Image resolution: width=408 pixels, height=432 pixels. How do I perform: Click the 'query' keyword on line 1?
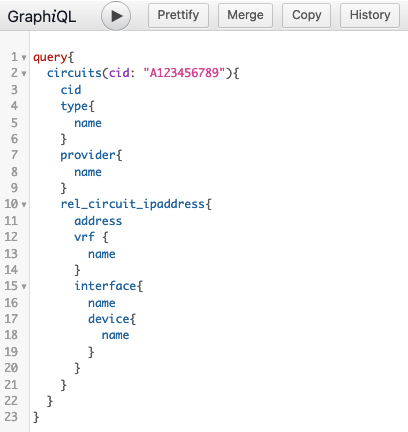coord(50,57)
